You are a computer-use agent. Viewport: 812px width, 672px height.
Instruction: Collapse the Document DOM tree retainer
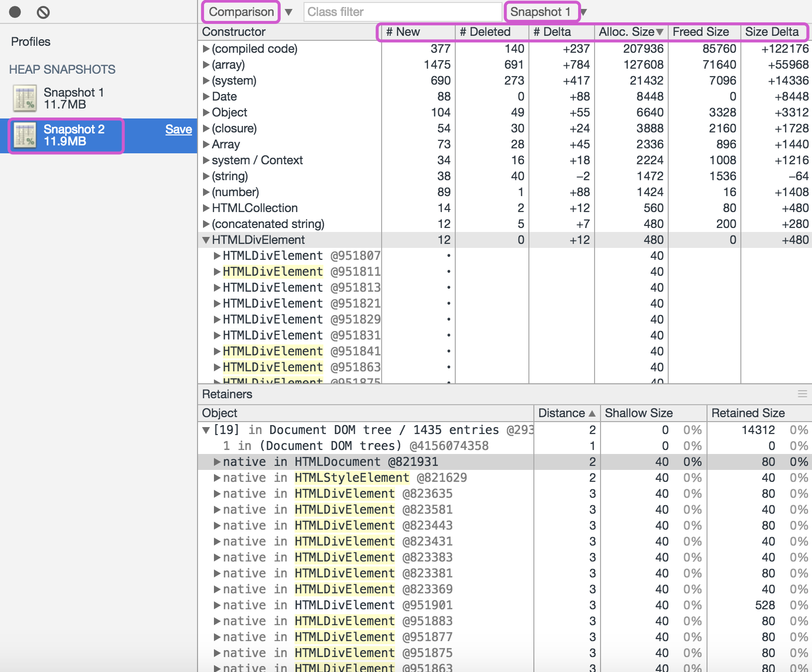pos(206,430)
